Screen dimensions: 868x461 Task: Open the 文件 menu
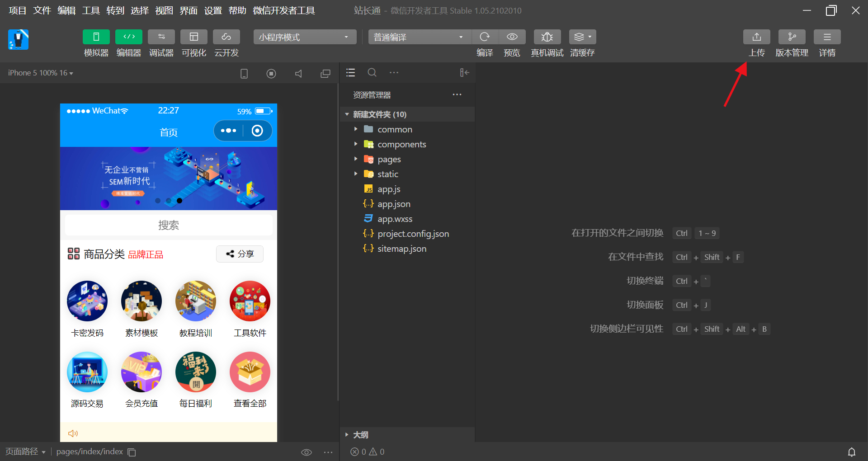[42, 10]
